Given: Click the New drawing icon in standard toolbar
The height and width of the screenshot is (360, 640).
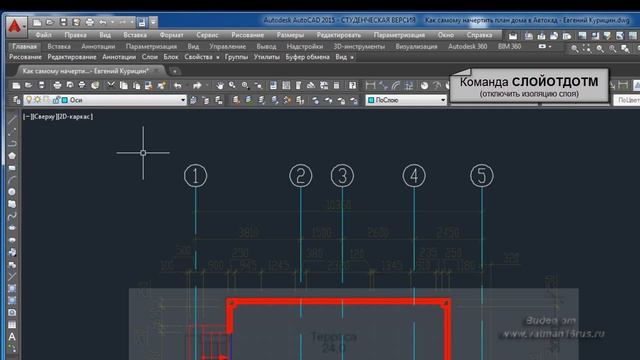Looking at the screenshot, I should click(16, 85).
